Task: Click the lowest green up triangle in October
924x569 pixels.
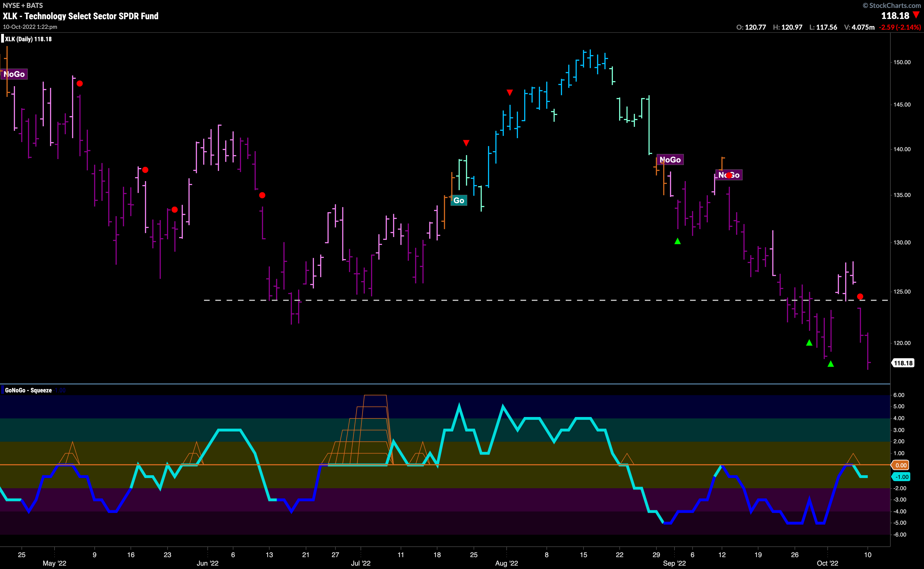Action: pos(831,364)
